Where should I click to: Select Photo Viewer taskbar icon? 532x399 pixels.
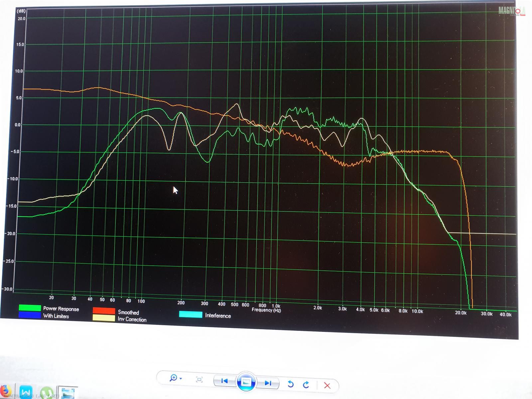click(x=68, y=393)
